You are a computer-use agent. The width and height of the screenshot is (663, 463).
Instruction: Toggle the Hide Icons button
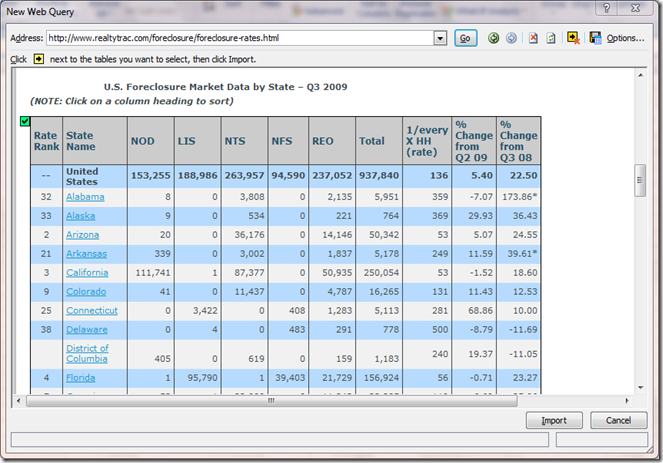(573, 38)
